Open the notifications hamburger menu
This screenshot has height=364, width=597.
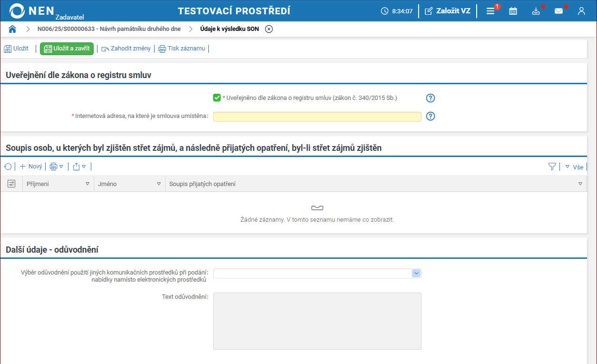pyautogui.click(x=490, y=11)
